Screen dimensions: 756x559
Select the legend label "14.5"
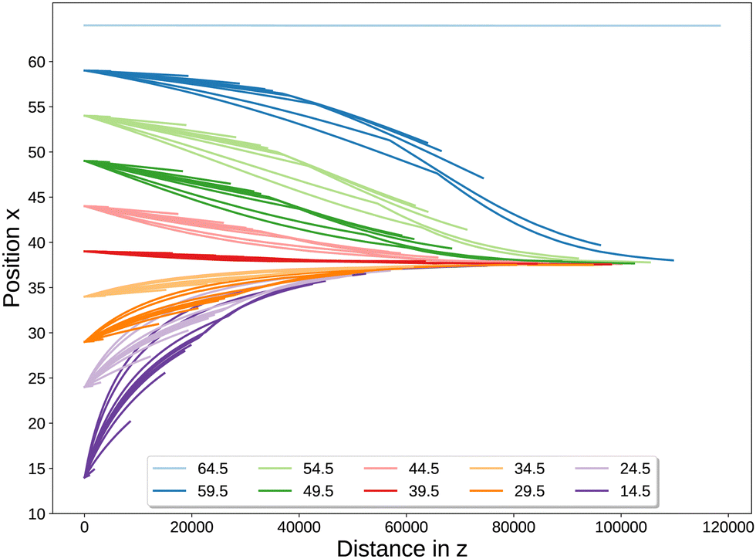pyautogui.click(x=635, y=491)
